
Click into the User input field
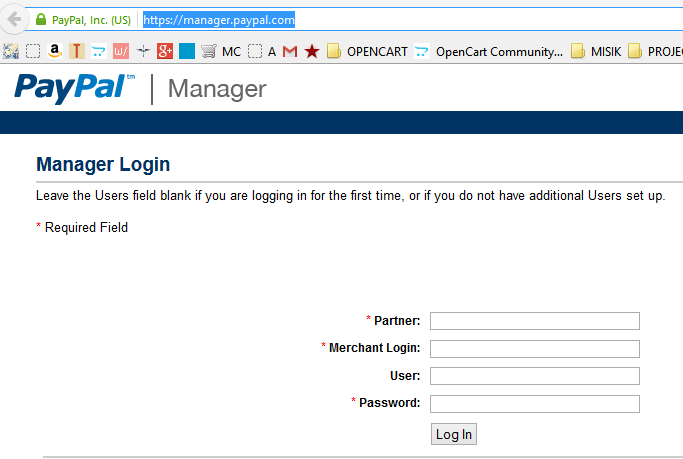pos(534,376)
